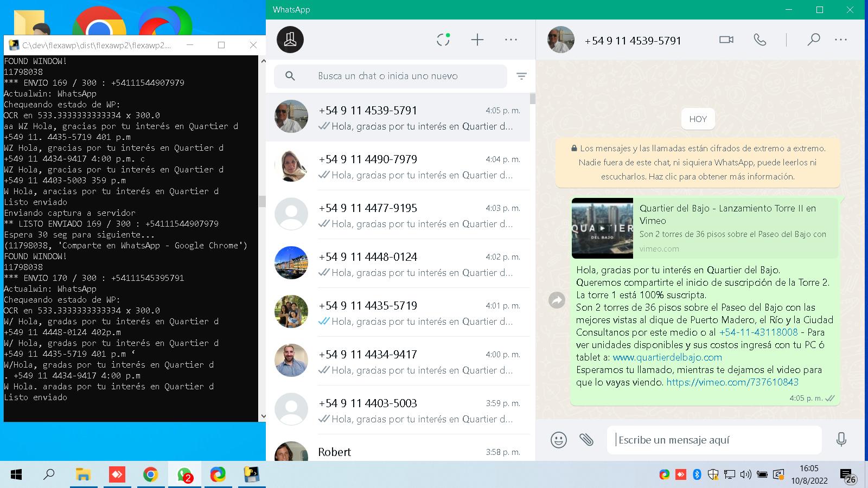Click the taskbar clock showing 16:05
The width and height of the screenshot is (868, 488).
point(809,474)
